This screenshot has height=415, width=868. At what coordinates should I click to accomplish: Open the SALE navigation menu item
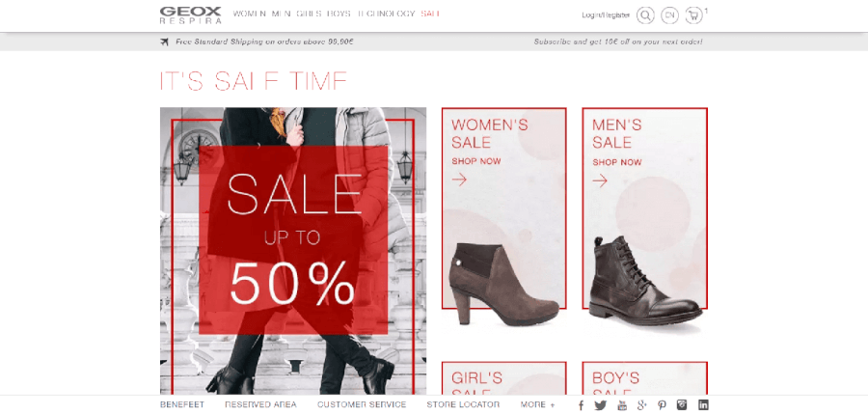click(430, 14)
